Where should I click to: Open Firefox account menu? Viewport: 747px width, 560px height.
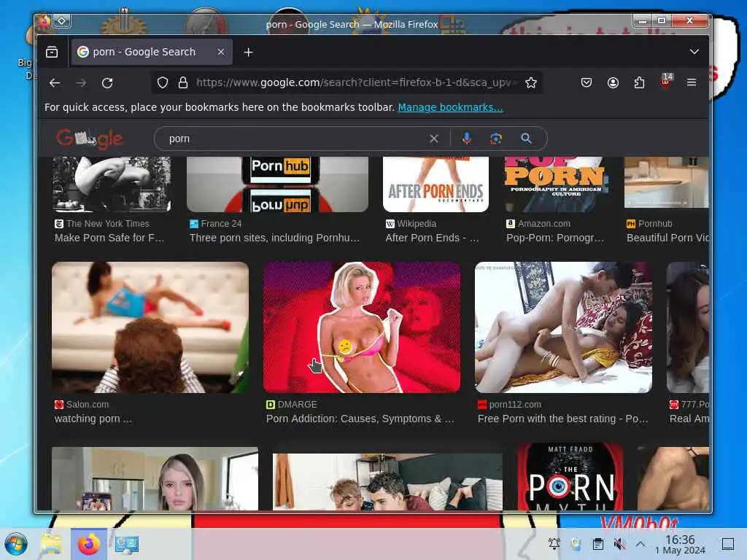[x=613, y=83]
